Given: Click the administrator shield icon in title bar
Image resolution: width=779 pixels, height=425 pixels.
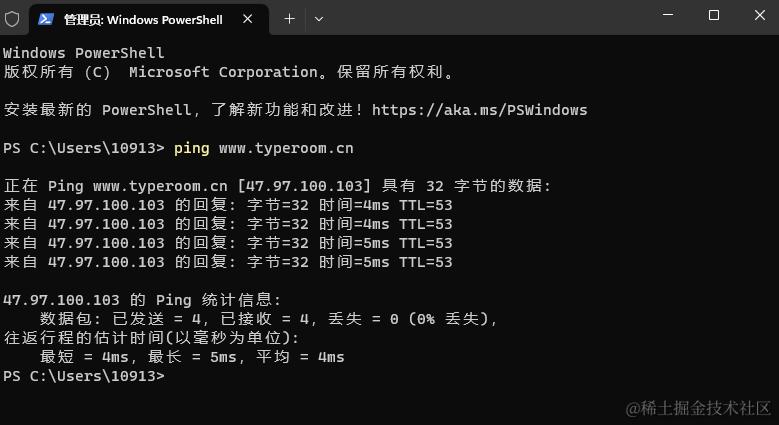Looking at the screenshot, I should pyautogui.click(x=12, y=18).
